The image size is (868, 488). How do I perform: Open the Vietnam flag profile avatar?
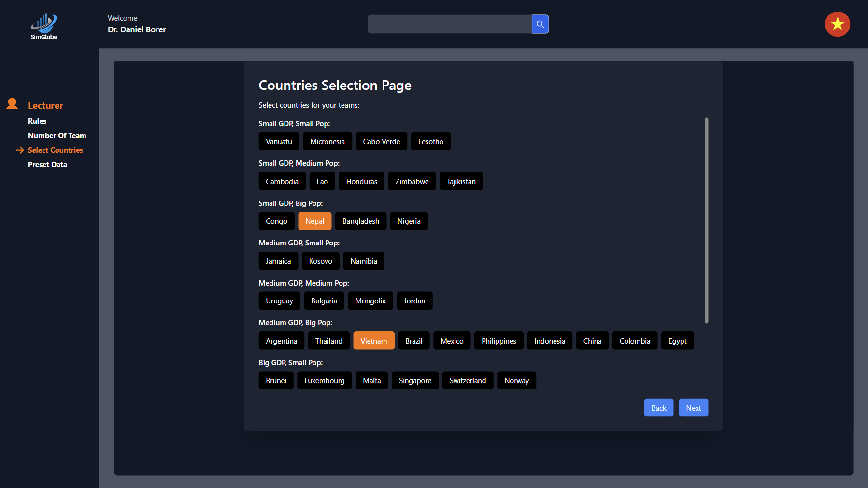837,24
